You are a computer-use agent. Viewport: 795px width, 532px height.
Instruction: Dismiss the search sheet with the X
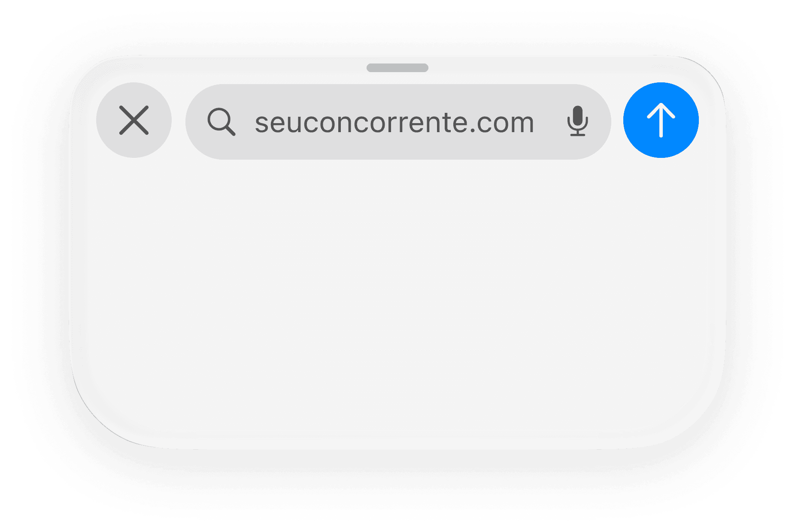(134, 120)
